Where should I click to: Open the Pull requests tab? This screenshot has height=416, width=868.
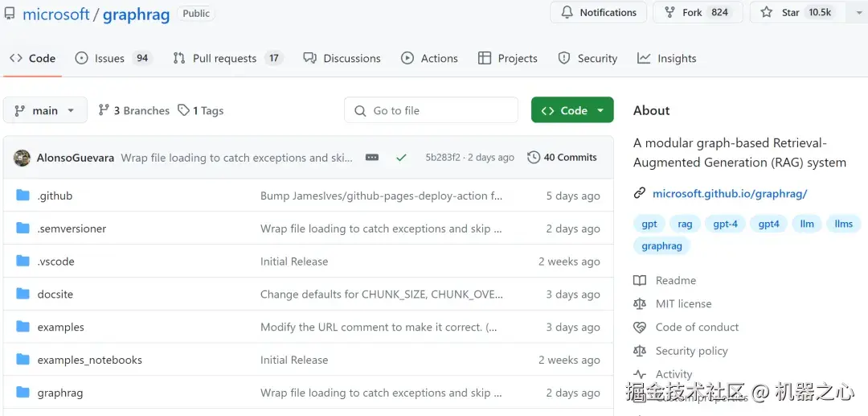[x=227, y=58]
